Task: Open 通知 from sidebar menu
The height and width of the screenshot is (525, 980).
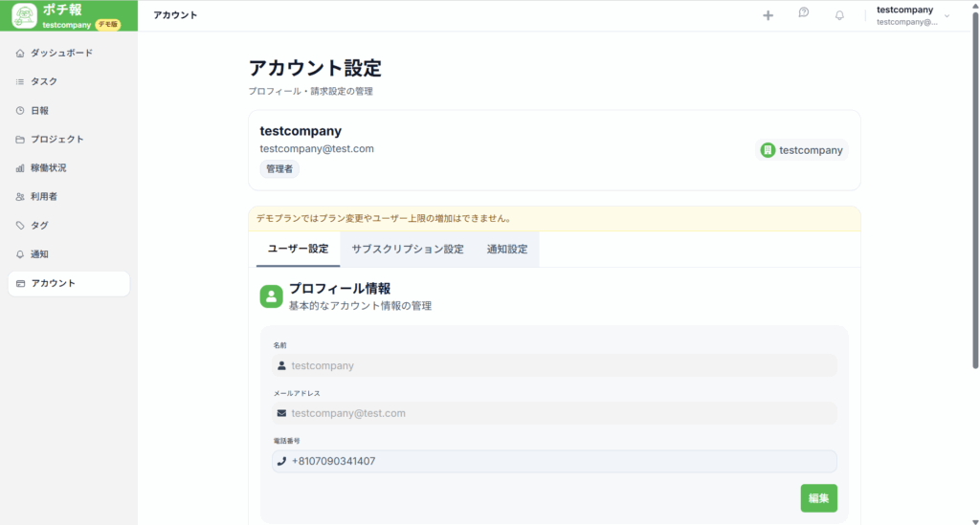Action: click(x=39, y=253)
